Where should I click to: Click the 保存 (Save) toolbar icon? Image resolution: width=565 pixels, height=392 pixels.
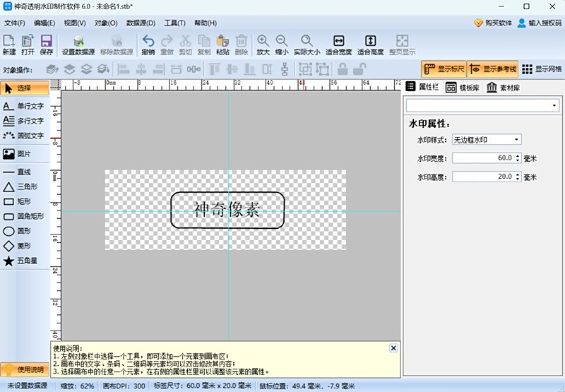pyautogui.click(x=47, y=45)
